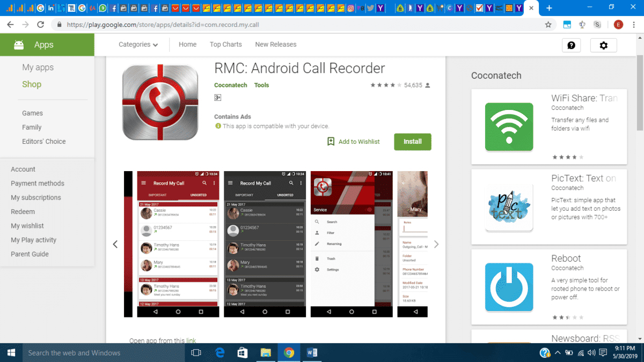This screenshot has height=362, width=644.
Task: Open Family category in sidebar
Action: [32, 128]
